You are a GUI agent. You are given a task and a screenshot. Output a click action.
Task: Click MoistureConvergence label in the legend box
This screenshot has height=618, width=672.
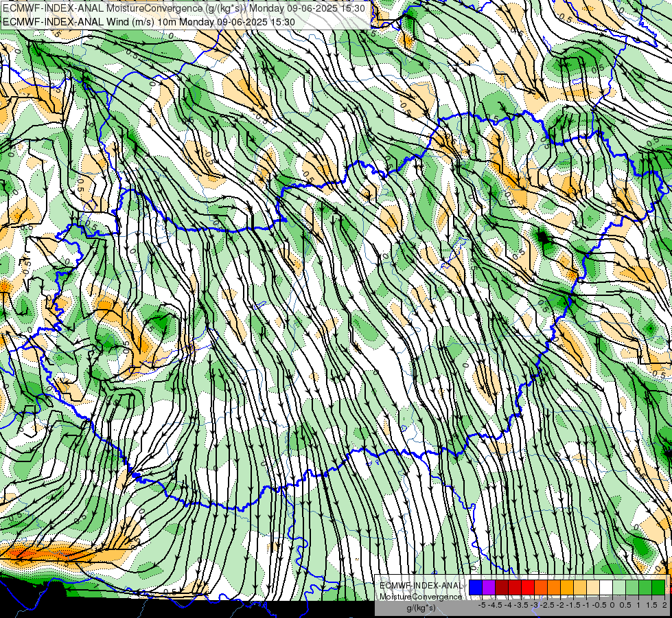coord(421,597)
